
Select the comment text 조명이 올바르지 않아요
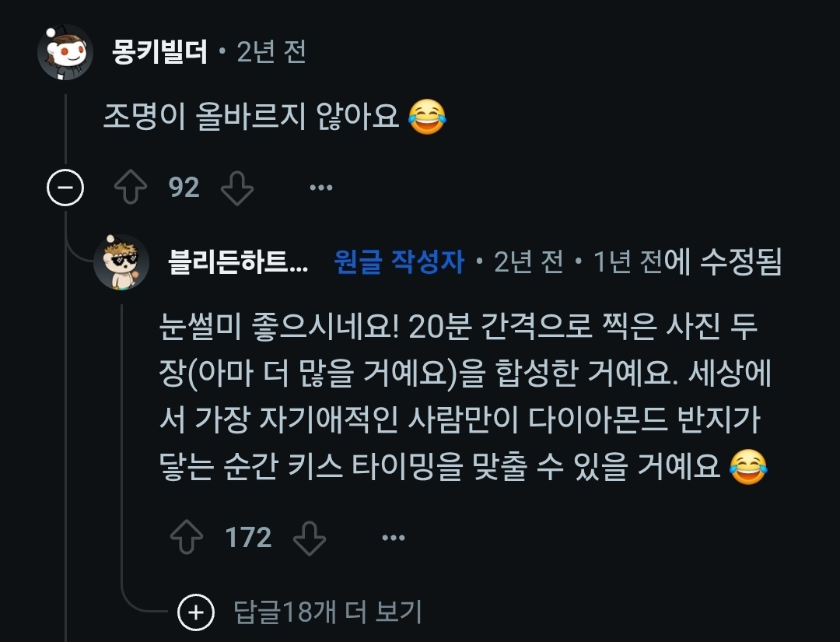(250, 116)
